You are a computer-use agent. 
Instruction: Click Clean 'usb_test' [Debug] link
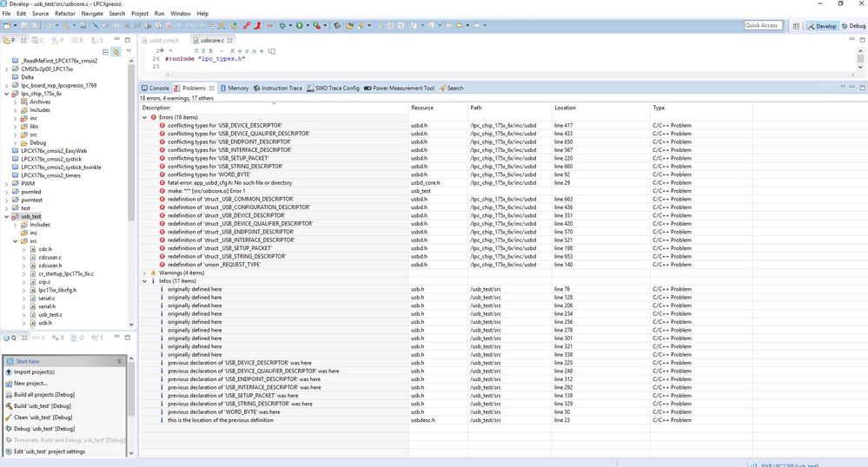tap(43, 418)
